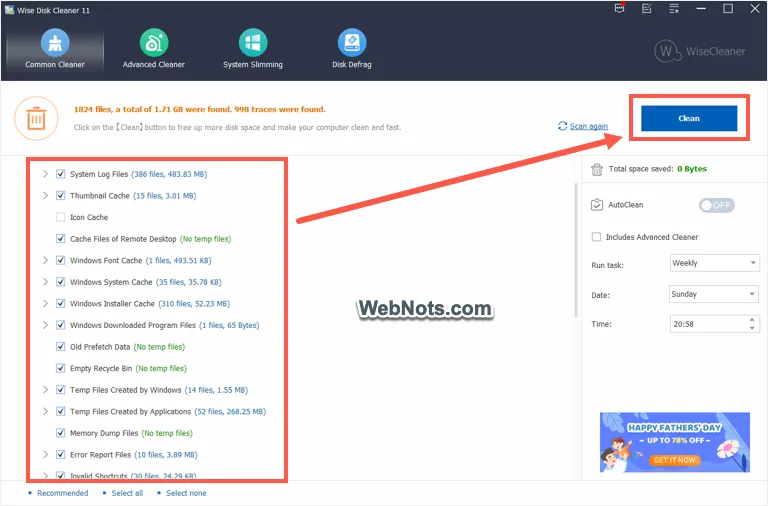Click the edit note icon in title bar
768x506 pixels.
(x=647, y=8)
